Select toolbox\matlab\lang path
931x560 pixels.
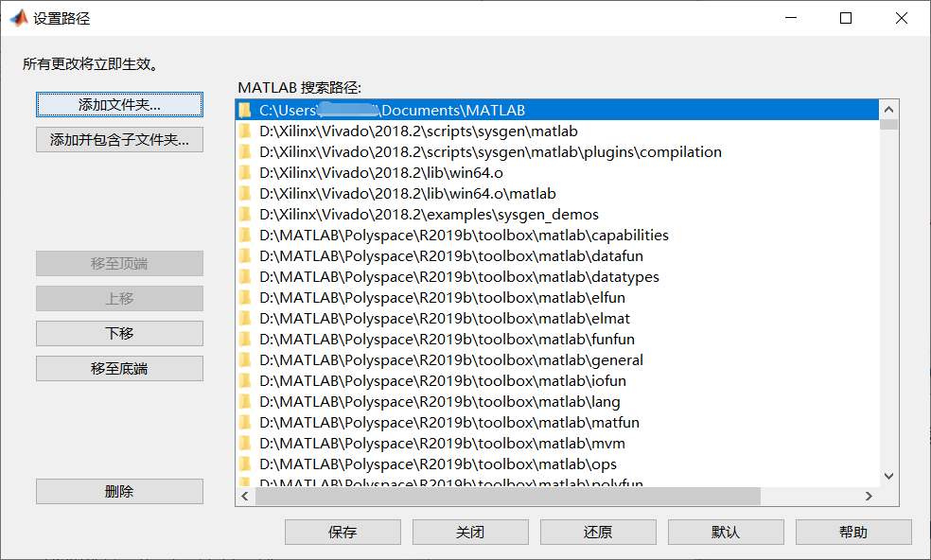557,402
